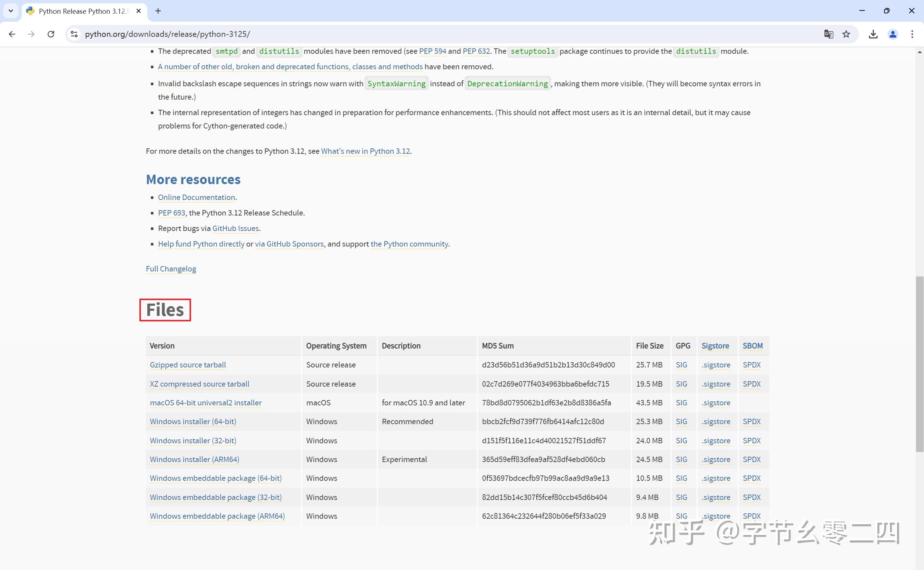Open a new tab with plus button
Viewport: 924px width, 570px height.
pyautogui.click(x=158, y=11)
